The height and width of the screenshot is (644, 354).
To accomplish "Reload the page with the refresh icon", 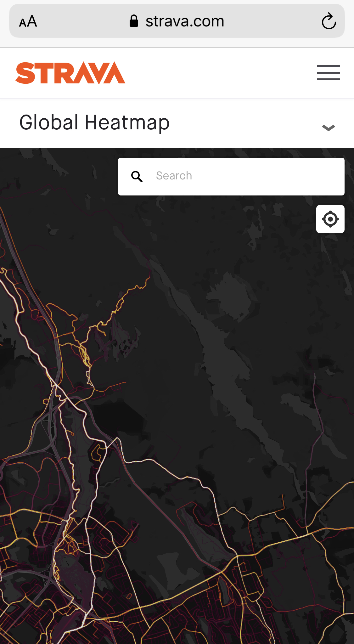I will click(x=329, y=21).
